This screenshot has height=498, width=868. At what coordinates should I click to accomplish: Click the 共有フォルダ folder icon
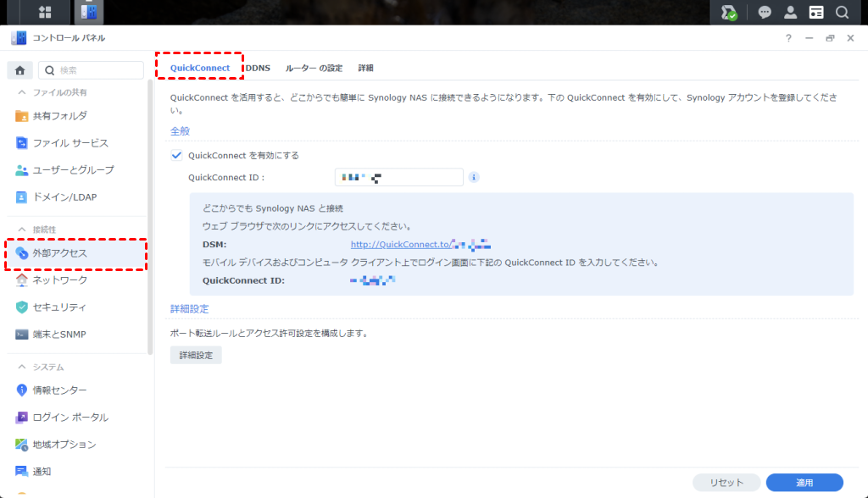pyautogui.click(x=21, y=116)
